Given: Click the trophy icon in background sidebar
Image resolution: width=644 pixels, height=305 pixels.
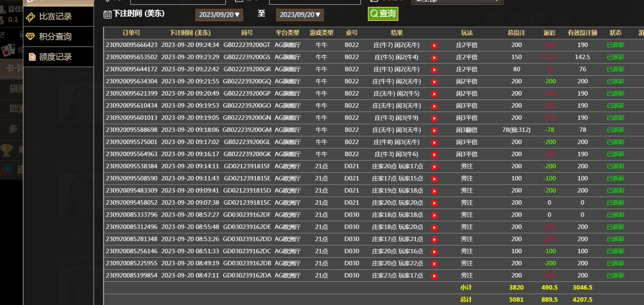Looking at the screenshot, I should (x=6, y=150).
